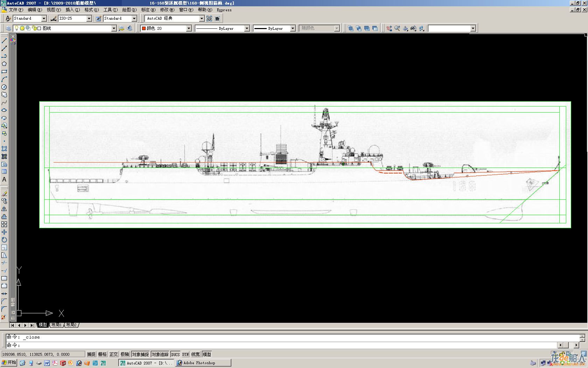Select the Revision Cloud tool

pyautogui.click(x=4, y=95)
